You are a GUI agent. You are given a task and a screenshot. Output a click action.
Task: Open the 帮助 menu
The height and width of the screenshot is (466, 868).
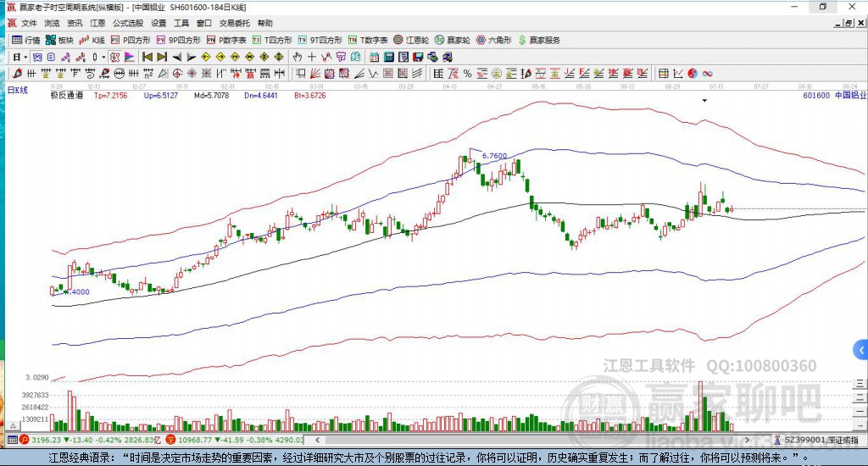[x=265, y=23]
